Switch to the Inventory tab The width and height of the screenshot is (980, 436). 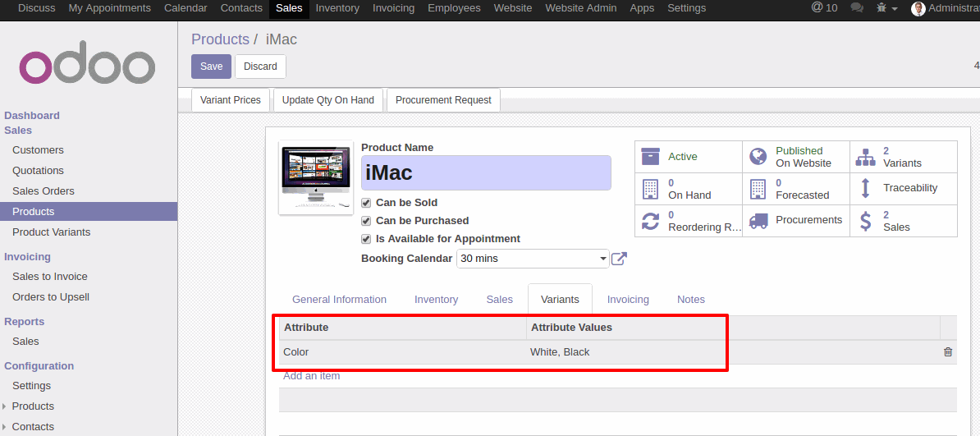(437, 300)
